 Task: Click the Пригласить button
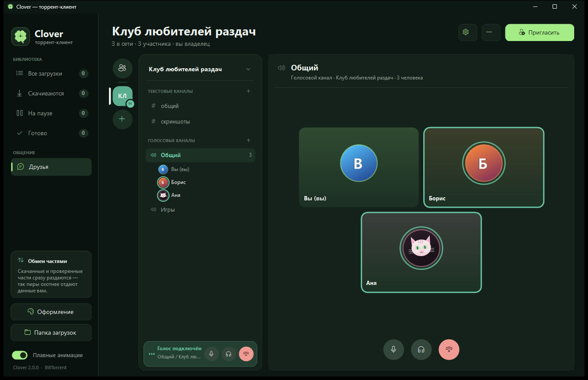pyautogui.click(x=540, y=32)
